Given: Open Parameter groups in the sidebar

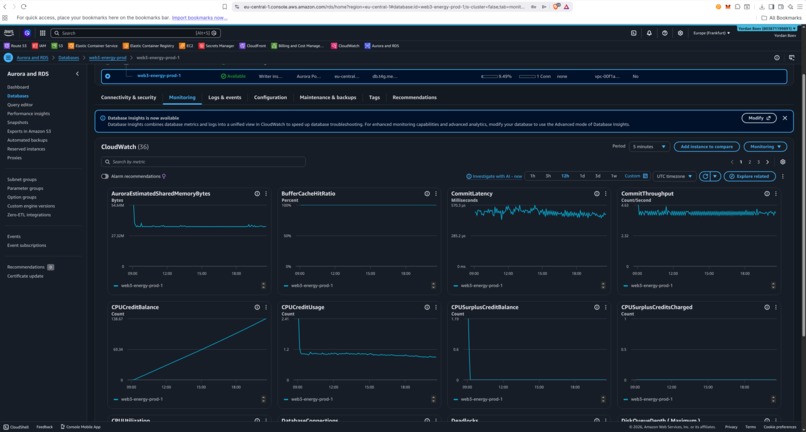Looking at the screenshot, I should (23, 188).
